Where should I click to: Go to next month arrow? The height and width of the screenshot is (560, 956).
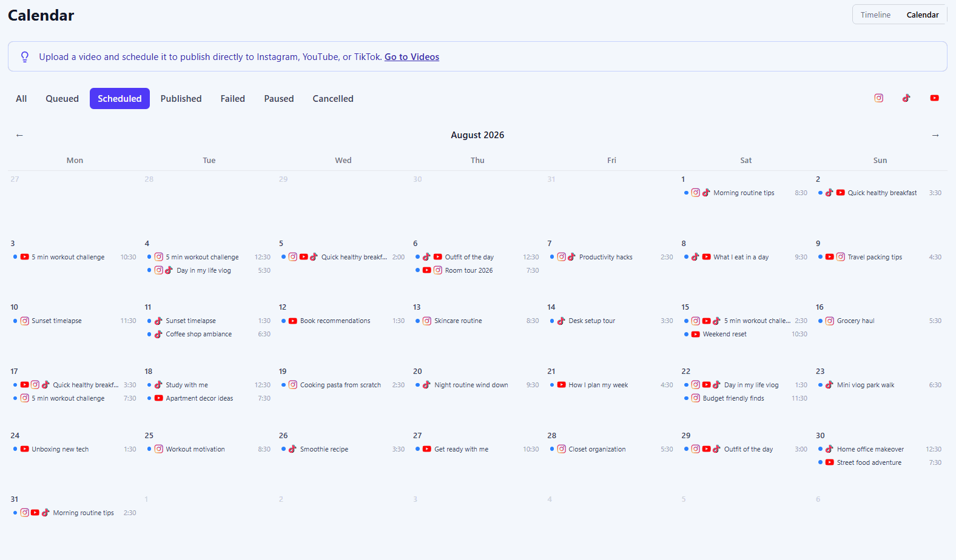click(935, 135)
